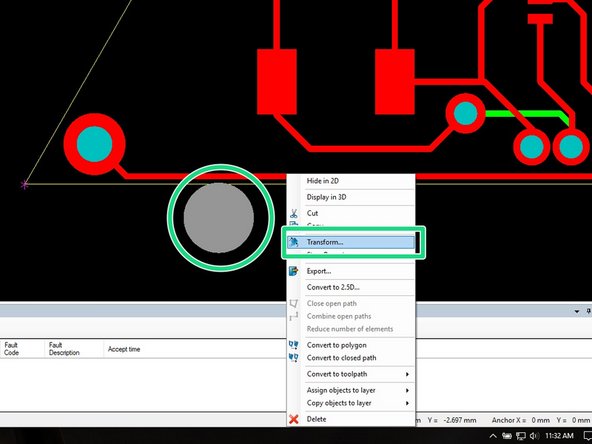This screenshot has height=444, width=592.
Task: Click the 11:32 AM taskbar clock
Action: (x=559, y=436)
